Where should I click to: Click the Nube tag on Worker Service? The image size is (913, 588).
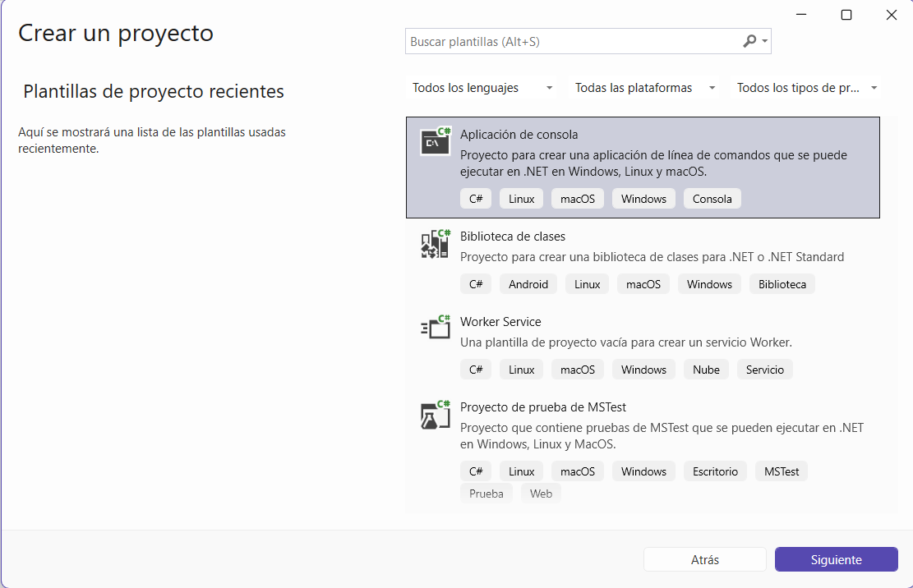[706, 370]
